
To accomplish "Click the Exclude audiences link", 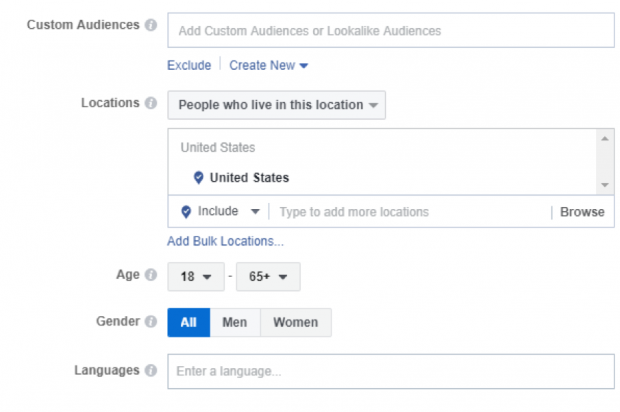I will click(189, 65).
